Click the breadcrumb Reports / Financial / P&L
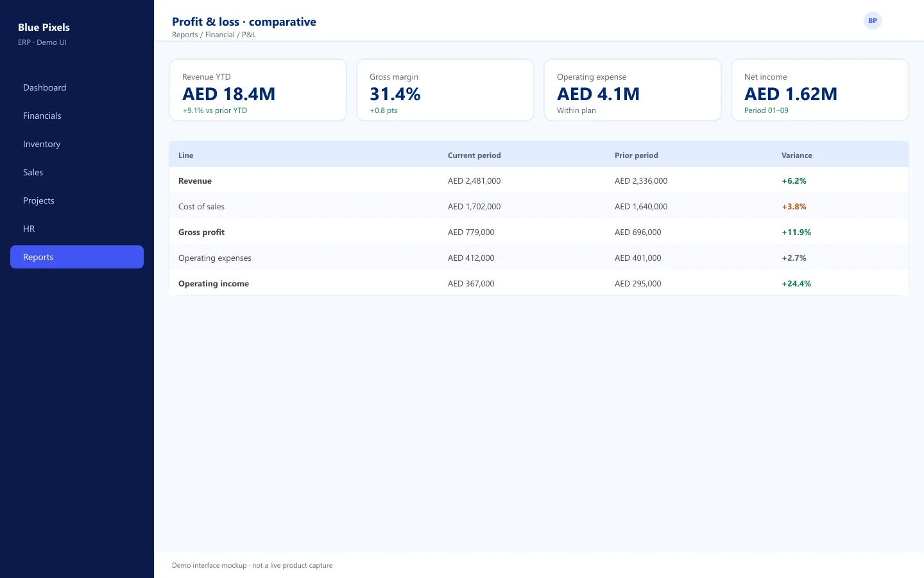Screen dimensions: 924x578 (x=214, y=35)
